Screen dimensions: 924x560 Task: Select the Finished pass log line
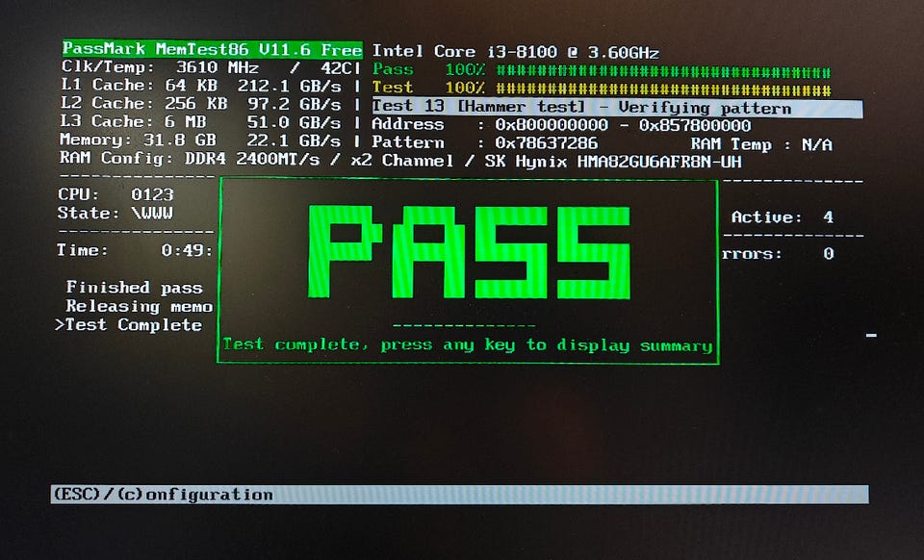[x=135, y=288]
